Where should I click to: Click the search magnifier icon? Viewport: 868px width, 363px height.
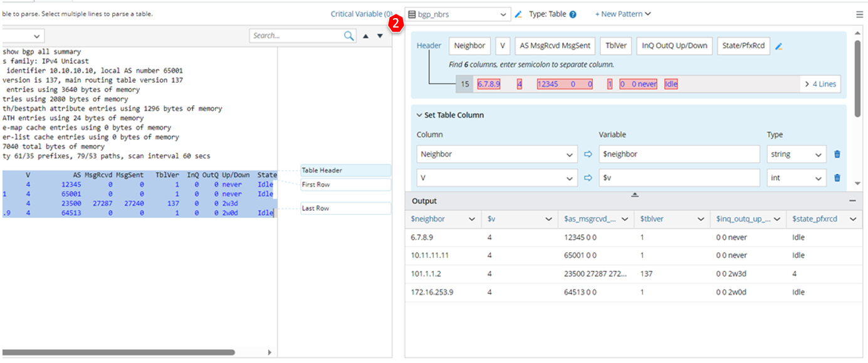[x=349, y=36]
